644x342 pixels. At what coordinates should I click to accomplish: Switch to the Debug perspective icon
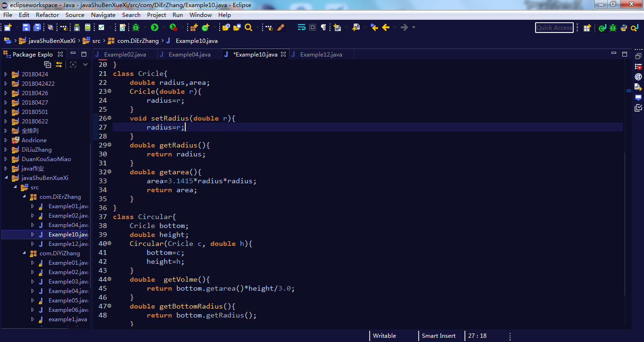pos(613,28)
